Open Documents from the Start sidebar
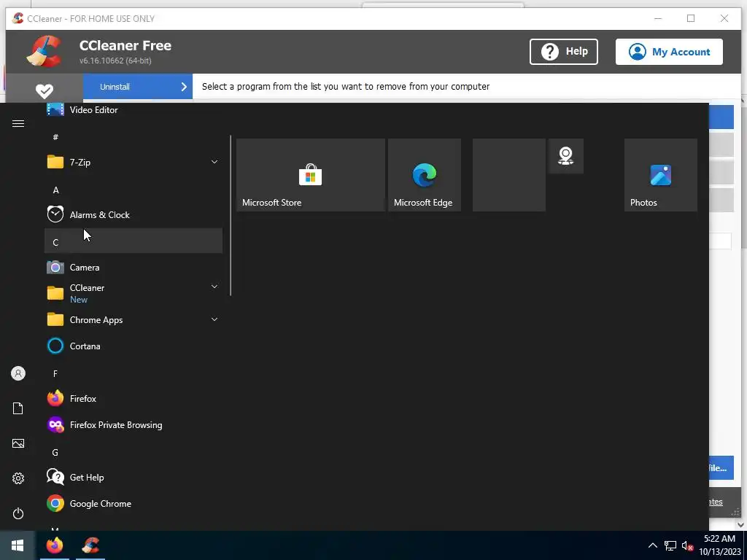The height and width of the screenshot is (560, 747). pyautogui.click(x=18, y=408)
